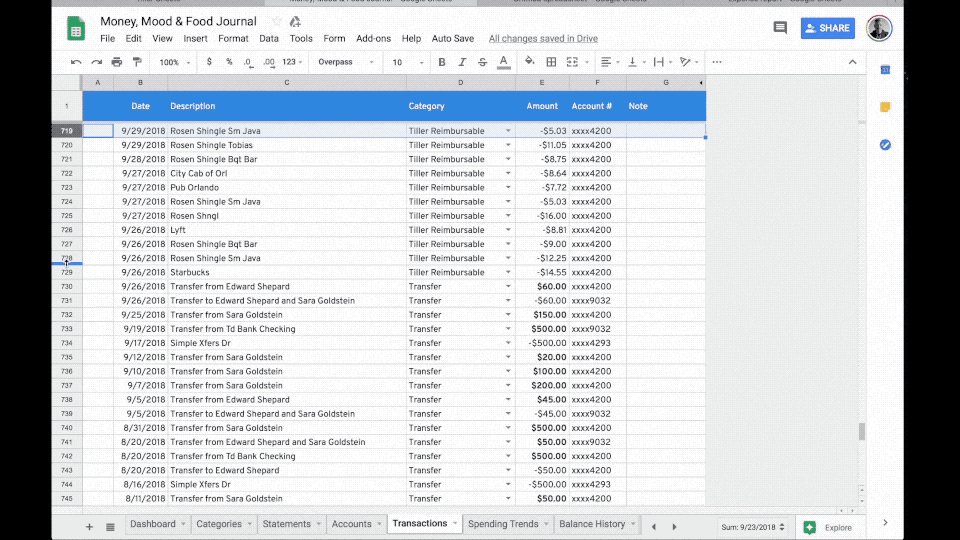Open the Edit menu
This screenshot has height=540, width=960.
click(133, 38)
